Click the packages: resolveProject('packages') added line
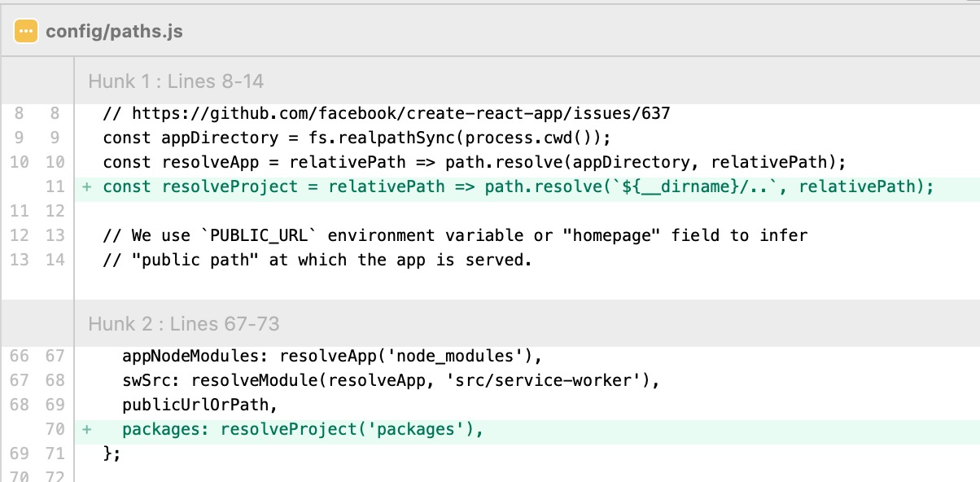 303,429
